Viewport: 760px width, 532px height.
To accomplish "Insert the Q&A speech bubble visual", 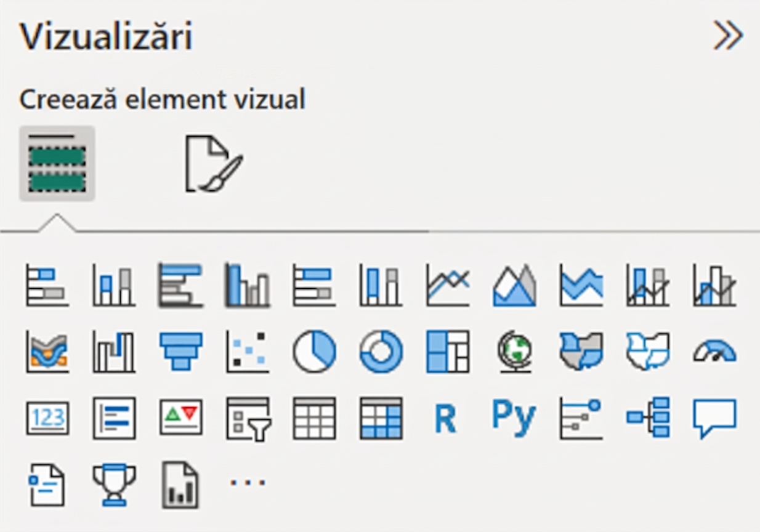I will pos(714,419).
